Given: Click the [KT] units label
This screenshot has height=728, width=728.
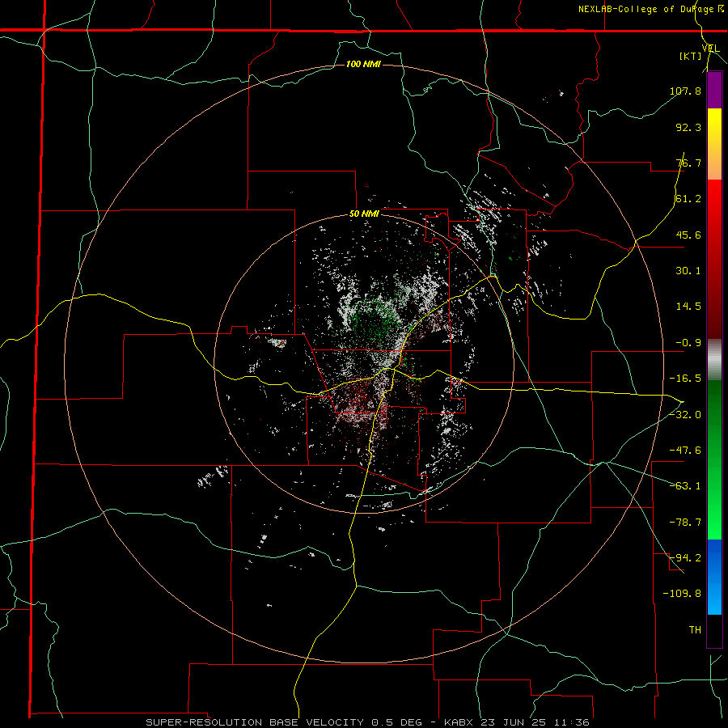Looking at the screenshot, I should pos(691,56).
